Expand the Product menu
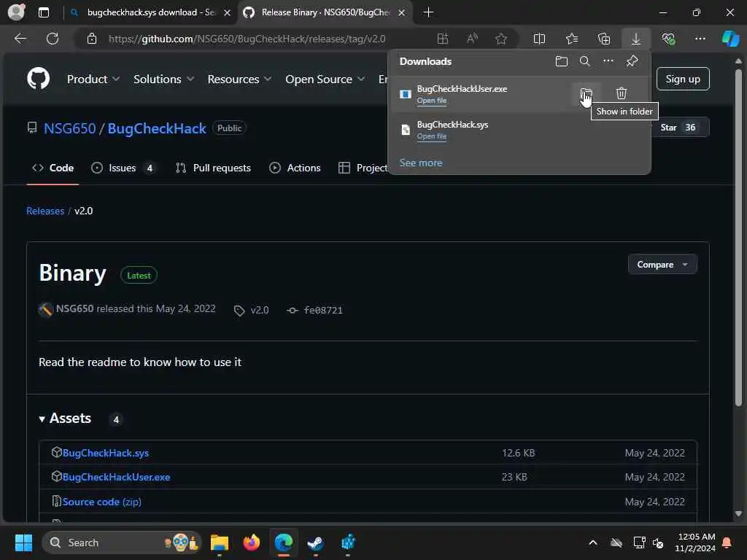The image size is (747, 560). pyautogui.click(x=93, y=79)
